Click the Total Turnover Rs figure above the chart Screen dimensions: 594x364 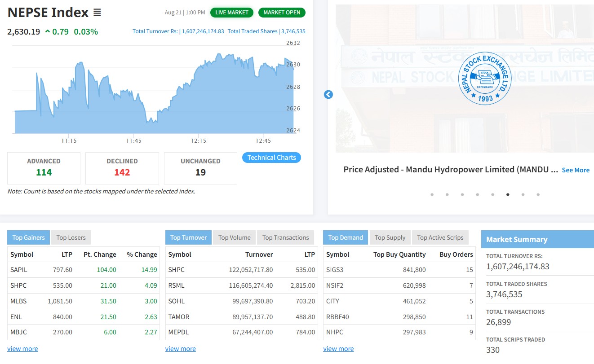[178, 31]
